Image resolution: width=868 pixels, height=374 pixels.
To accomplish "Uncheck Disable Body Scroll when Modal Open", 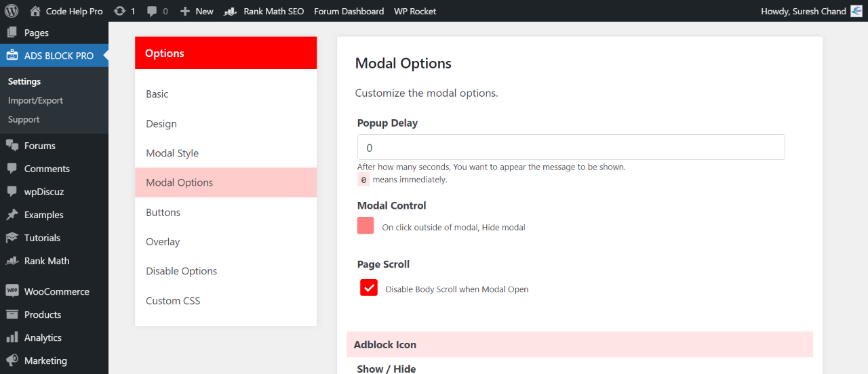I will tap(369, 288).
